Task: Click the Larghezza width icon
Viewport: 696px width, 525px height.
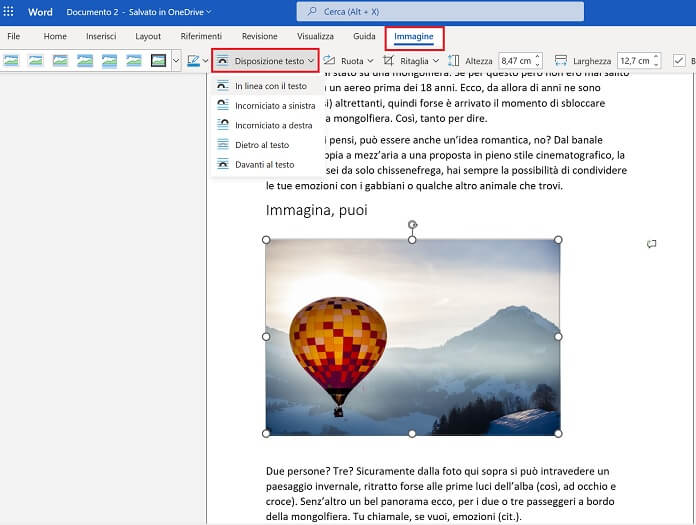Action: (x=561, y=61)
